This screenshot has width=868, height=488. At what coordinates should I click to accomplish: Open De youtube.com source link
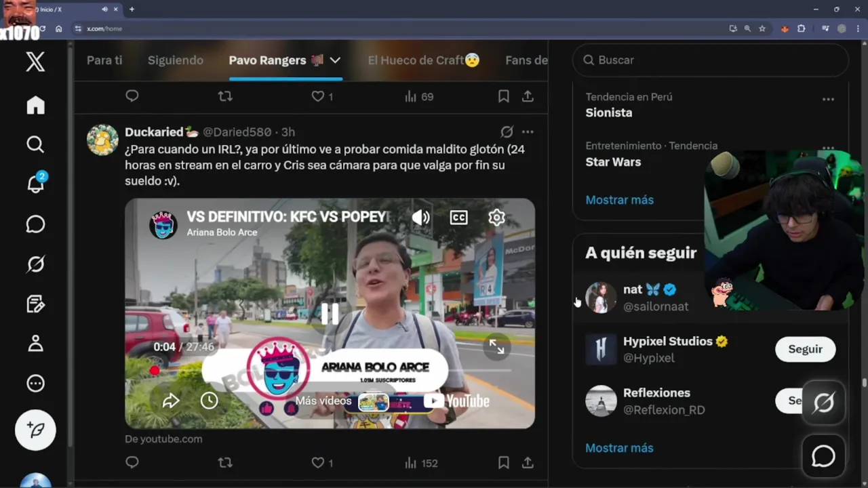tap(163, 439)
